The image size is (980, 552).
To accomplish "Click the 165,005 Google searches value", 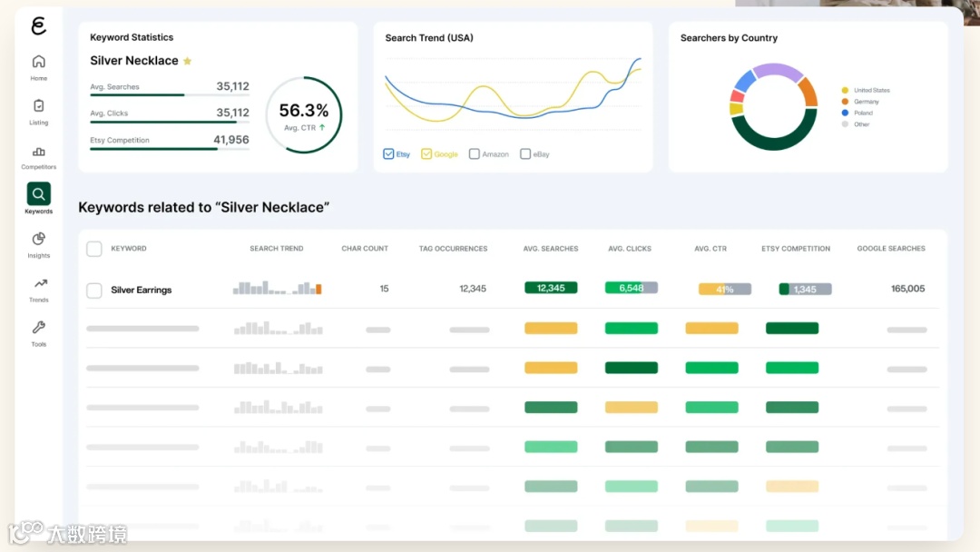I will click(x=907, y=288).
